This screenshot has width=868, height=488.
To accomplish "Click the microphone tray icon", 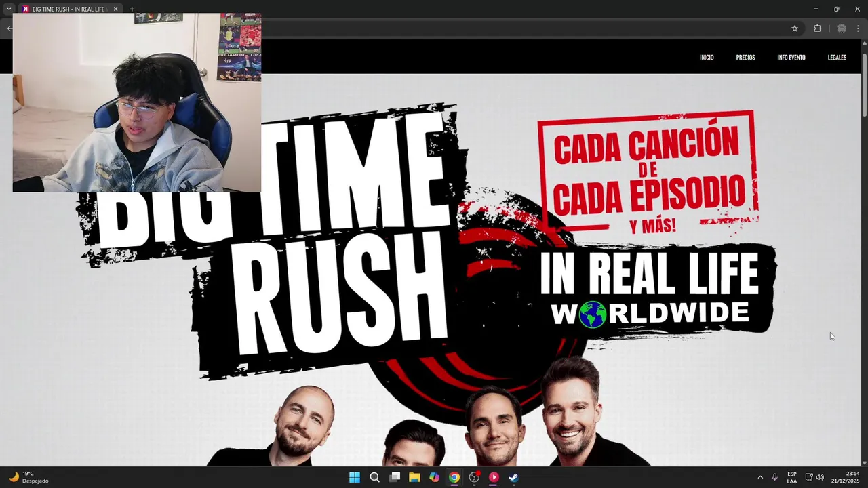I will click(x=774, y=477).
